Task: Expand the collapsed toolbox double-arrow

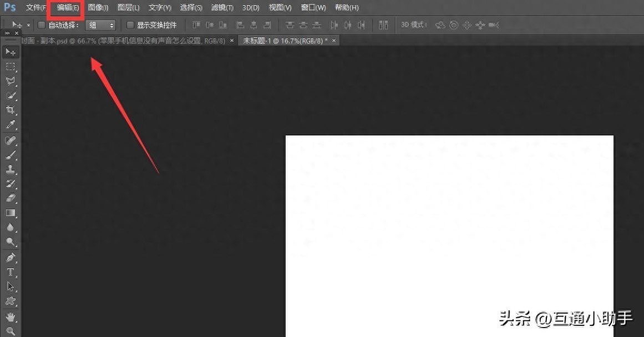Action: (8, 33)
